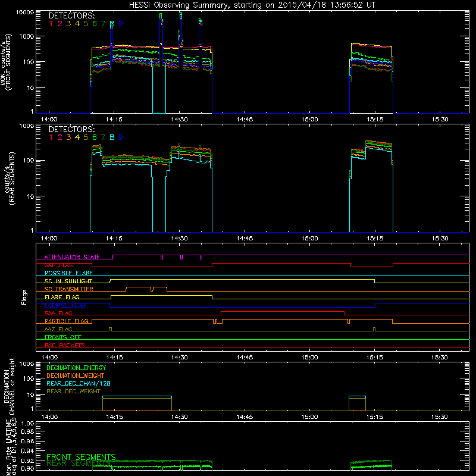Click the 0.94 y-axis label on livetime plot

[27, 451]
